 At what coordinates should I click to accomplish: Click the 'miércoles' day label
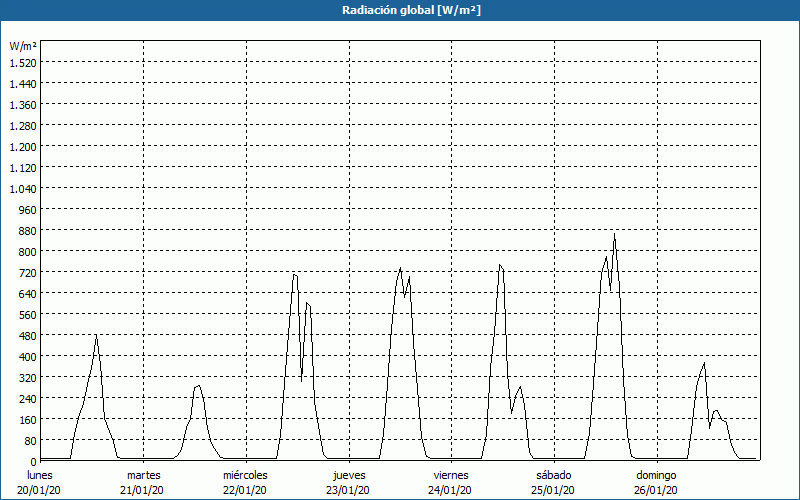coord(245,476)
